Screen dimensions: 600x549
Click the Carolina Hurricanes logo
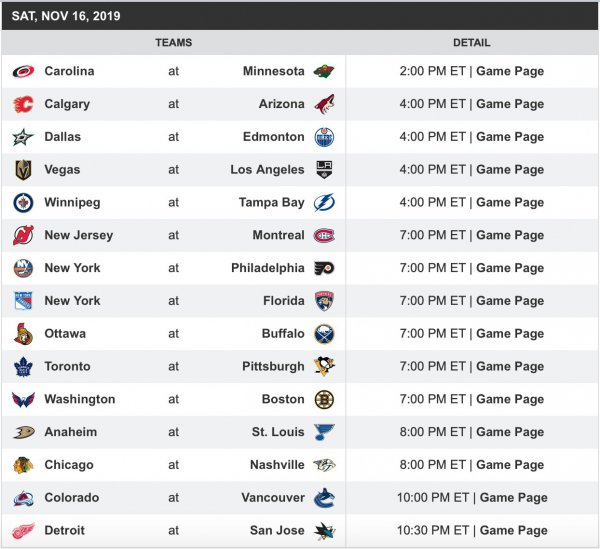pyautogui.click(x=23, y=72)
